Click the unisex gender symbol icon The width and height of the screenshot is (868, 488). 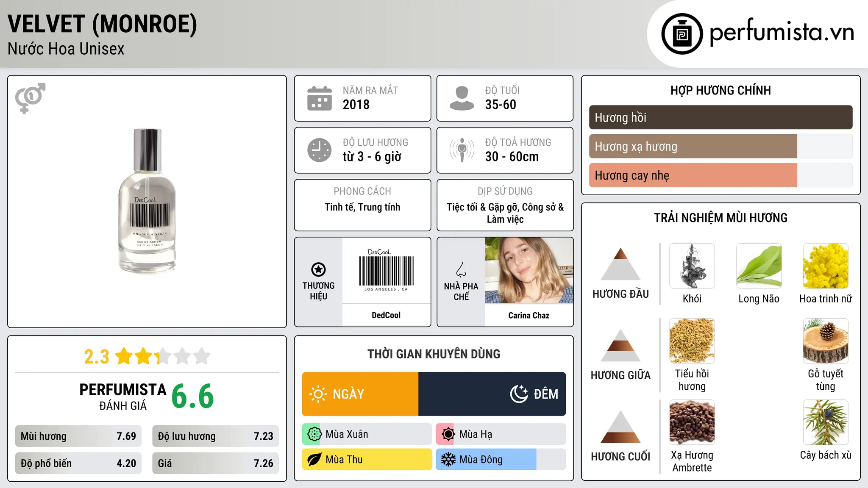(30, 98)
